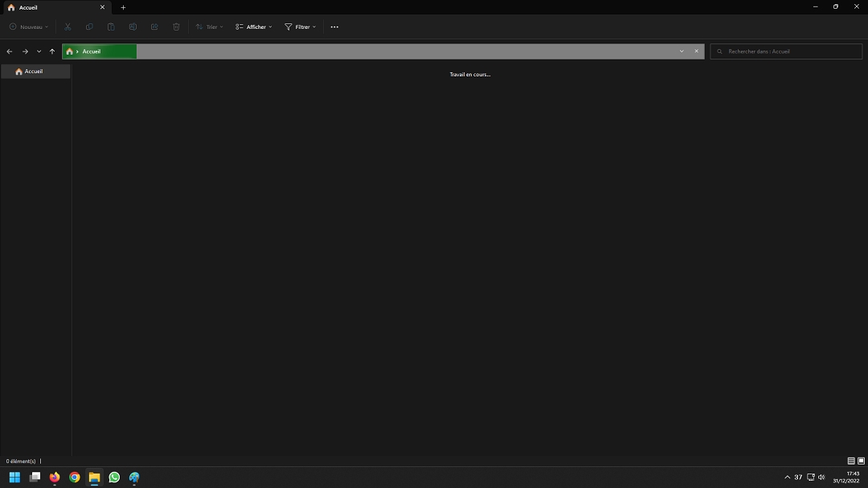Screen dimensions: 868x488
Task: Click the Delete (trash) icon
Action: point(176,27)
